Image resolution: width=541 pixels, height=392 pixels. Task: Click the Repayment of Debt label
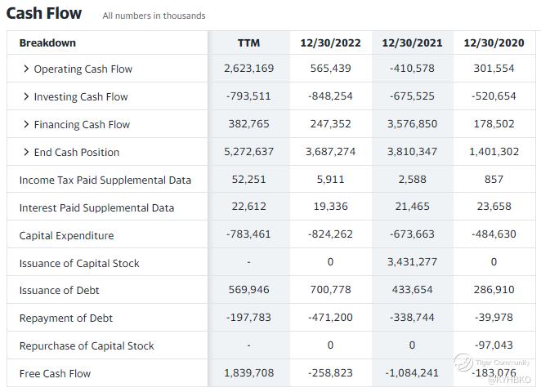point(65,318)
